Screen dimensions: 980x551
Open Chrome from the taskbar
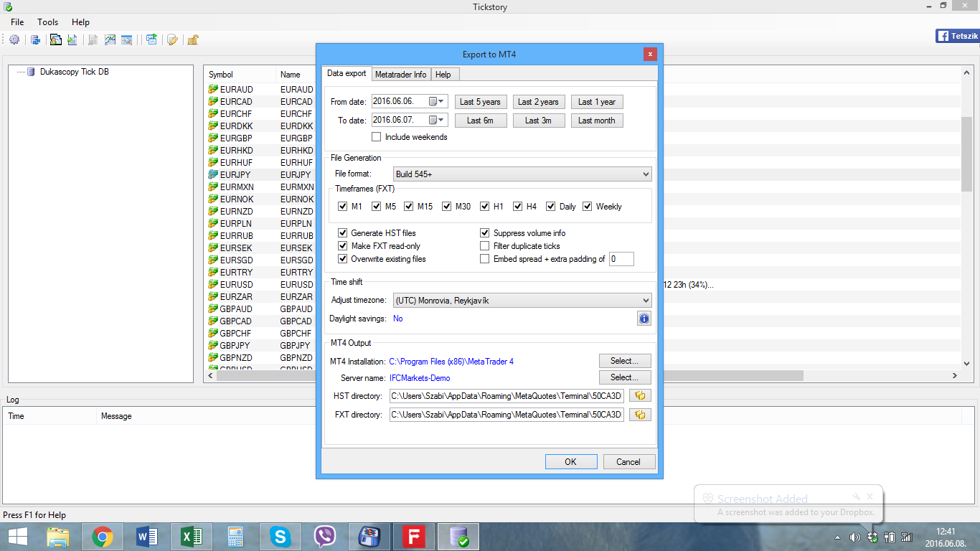coord(103,537)
